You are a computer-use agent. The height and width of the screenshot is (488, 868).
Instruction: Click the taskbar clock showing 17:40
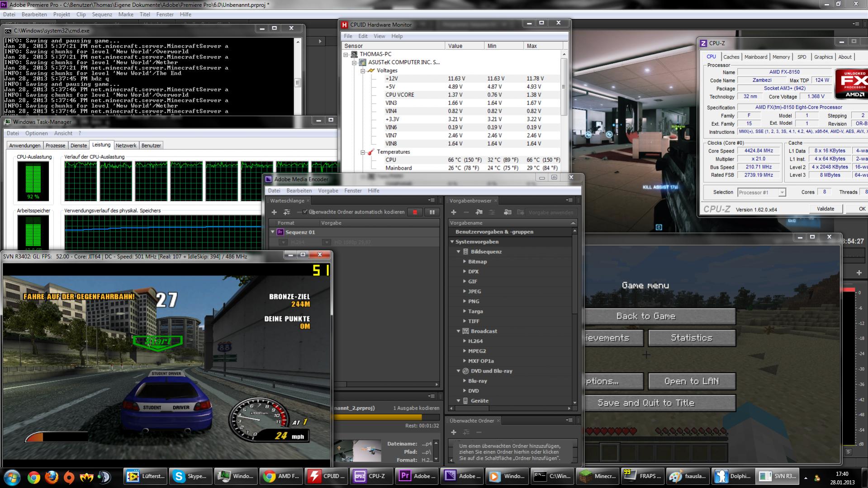pyautogui.click(x=842, y=474)
